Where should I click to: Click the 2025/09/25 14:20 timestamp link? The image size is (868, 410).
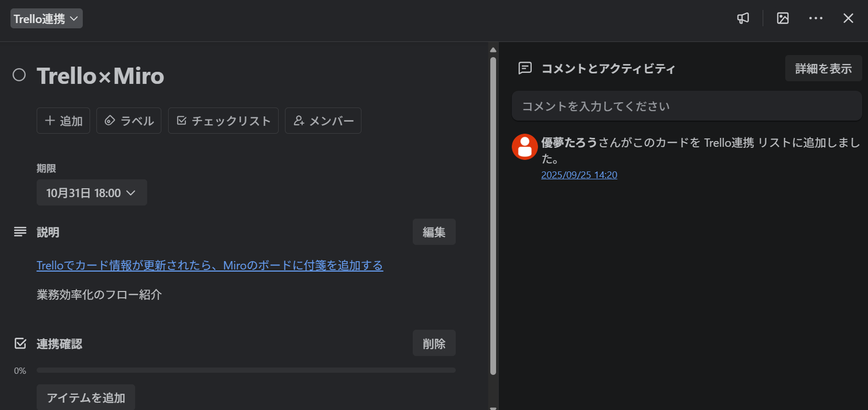click(x=579, y=175)
